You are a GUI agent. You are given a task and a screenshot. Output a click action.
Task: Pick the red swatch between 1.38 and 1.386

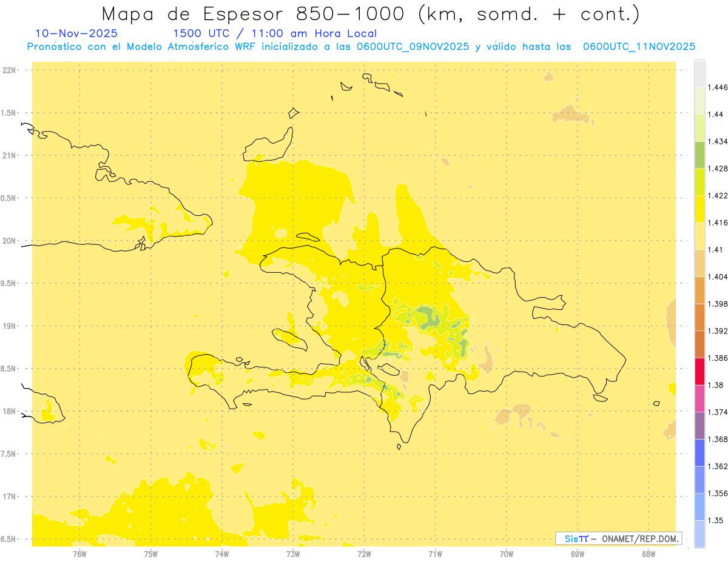699,372
